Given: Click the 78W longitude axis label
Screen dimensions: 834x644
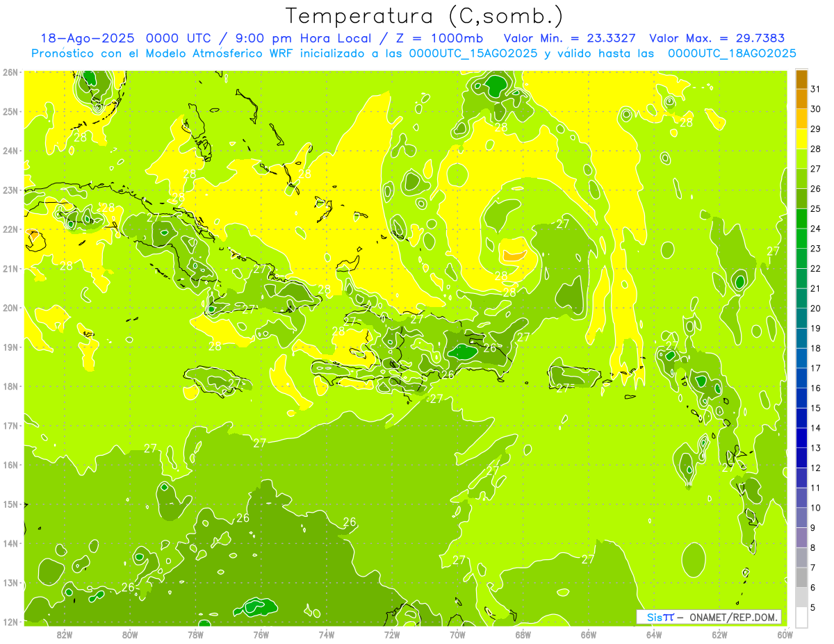Looking at the screenshot, I should click(195, 634).
